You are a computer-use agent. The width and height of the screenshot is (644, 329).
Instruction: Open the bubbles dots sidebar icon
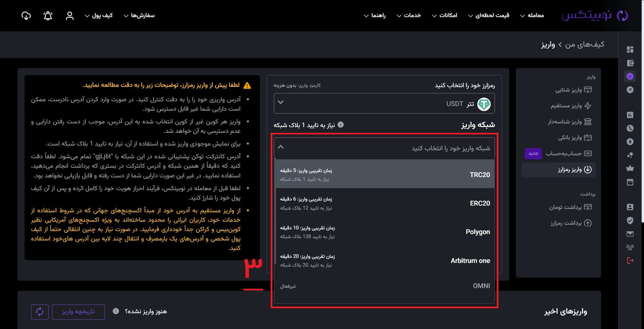pos(630,155)
